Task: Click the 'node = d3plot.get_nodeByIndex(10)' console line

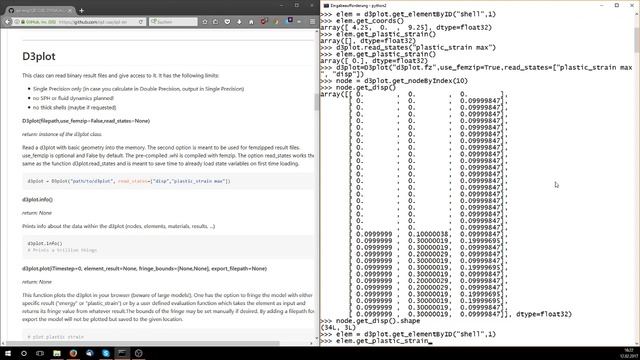Action: (x=394, y=81)
